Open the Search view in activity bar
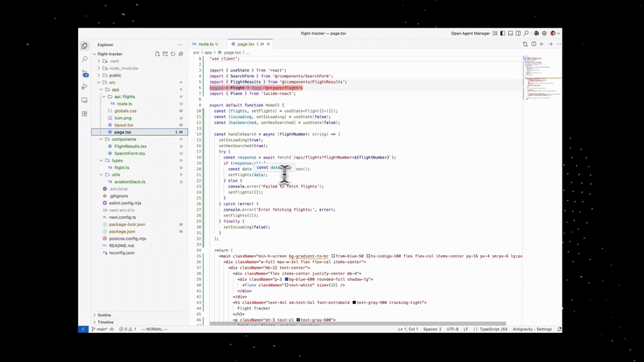This screenshot has width=644, height=362. (85, 60)
